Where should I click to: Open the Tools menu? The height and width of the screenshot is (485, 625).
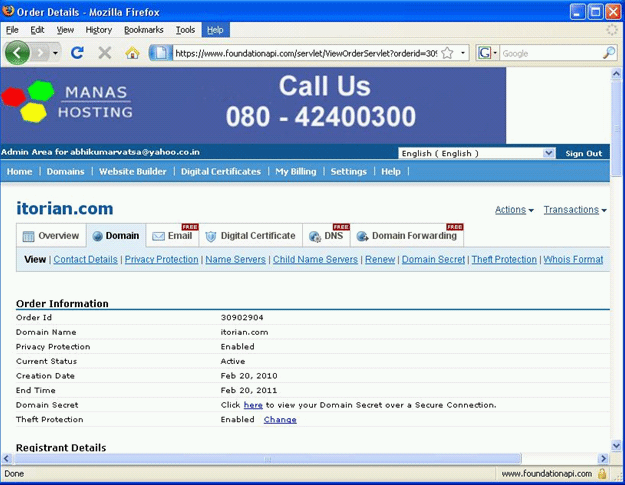[x=185, y=30]
